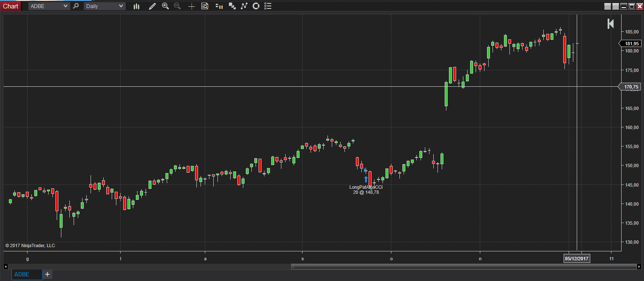The width and height of the screenshot is (644, 281).
Task: Open the Daily interval dropdown
Action: [105, 6]
